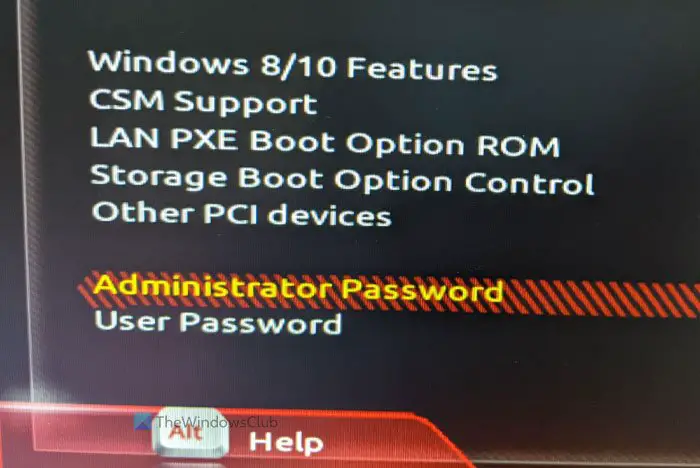700x468 pixels.
Task: Open the Windows 8/10 Features setting
Action: [x=292, y=66]
